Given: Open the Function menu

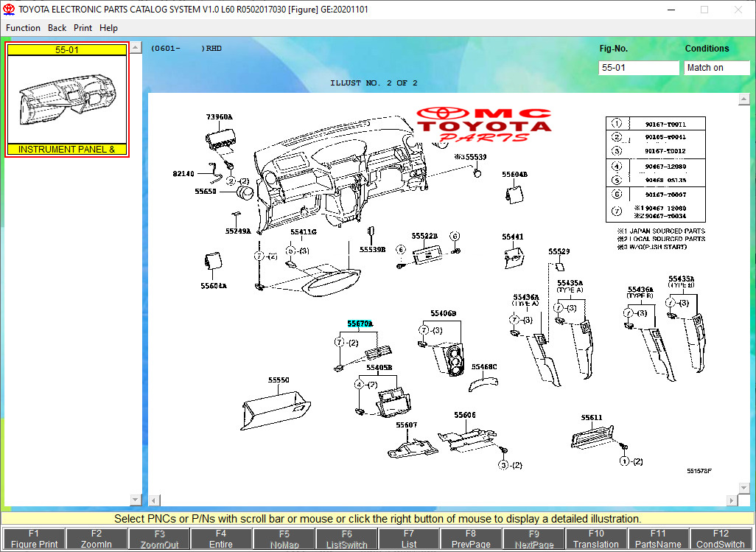Looking at the screenshot, I should pyautogui.click(x=23, y=28).
